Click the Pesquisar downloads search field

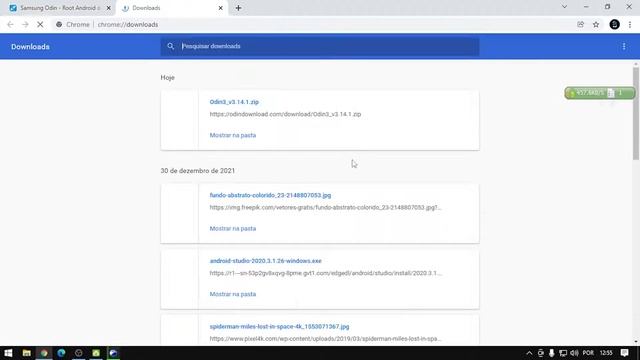click(x=320, y=46)
